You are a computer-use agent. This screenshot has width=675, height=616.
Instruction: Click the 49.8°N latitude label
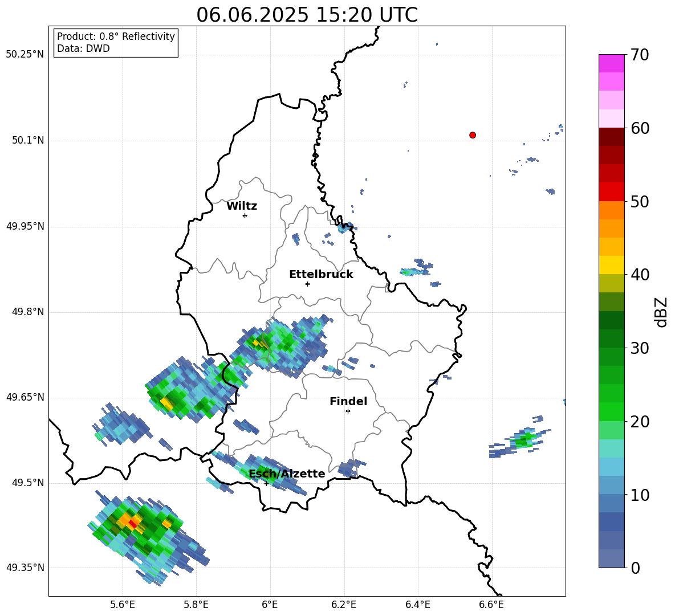tap(28, 312)
